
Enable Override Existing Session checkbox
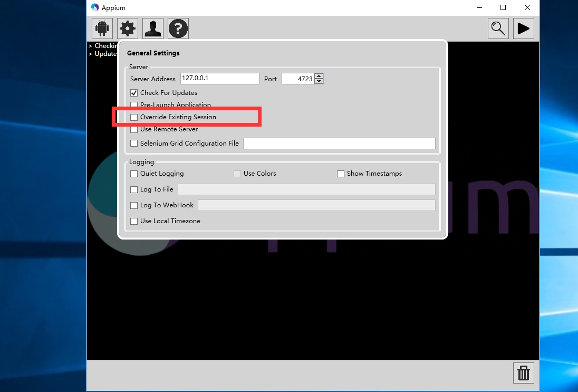[134, 117]
